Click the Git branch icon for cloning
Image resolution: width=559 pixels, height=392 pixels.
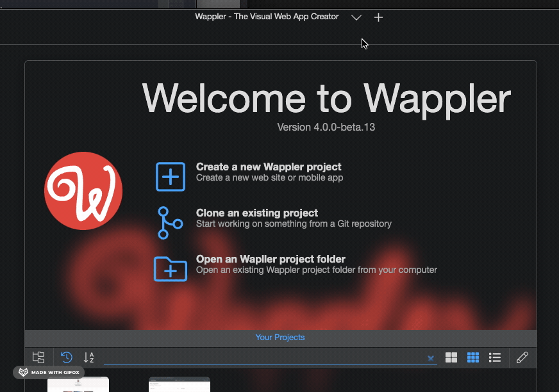(x=170, y=222)
